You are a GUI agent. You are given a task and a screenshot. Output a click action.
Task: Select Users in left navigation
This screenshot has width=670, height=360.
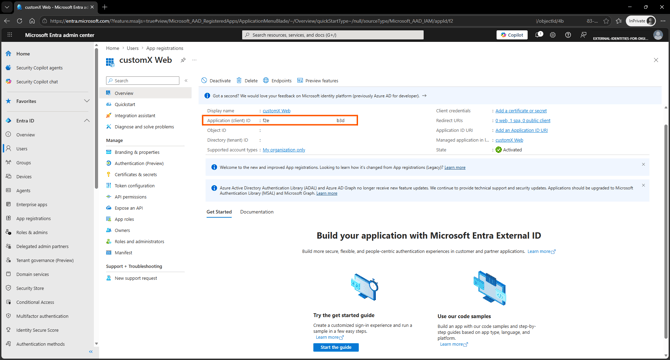point(21,149)
